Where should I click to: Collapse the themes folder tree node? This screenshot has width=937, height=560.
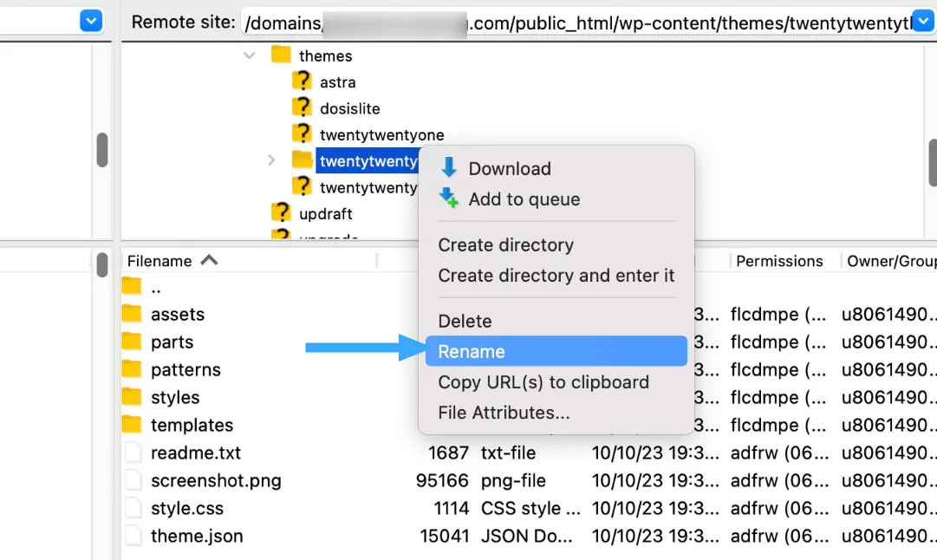click(251, 55)
